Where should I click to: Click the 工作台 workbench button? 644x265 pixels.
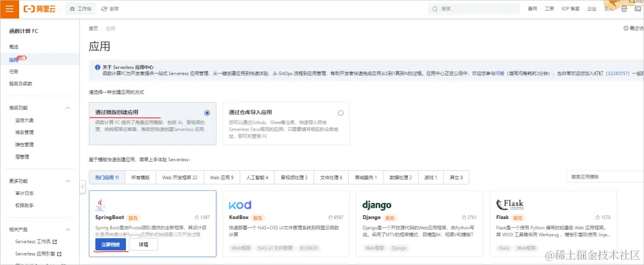[81, 8]
